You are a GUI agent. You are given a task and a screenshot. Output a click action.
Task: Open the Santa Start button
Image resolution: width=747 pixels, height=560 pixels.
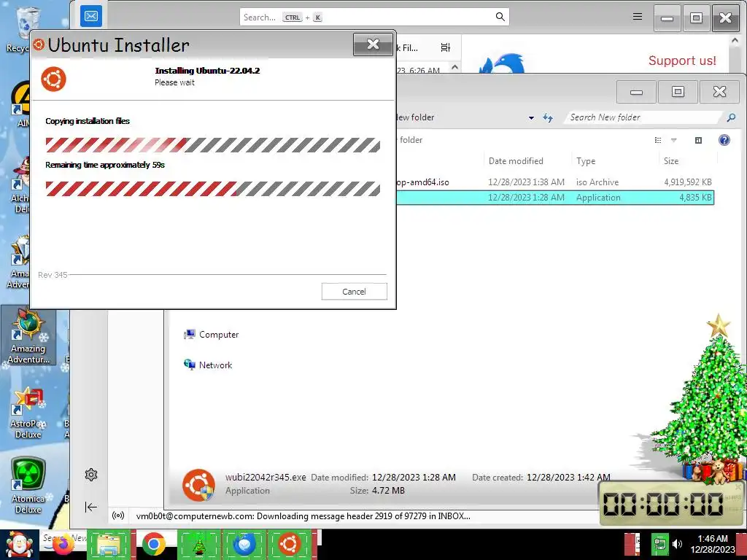click(x=19, y=545)
